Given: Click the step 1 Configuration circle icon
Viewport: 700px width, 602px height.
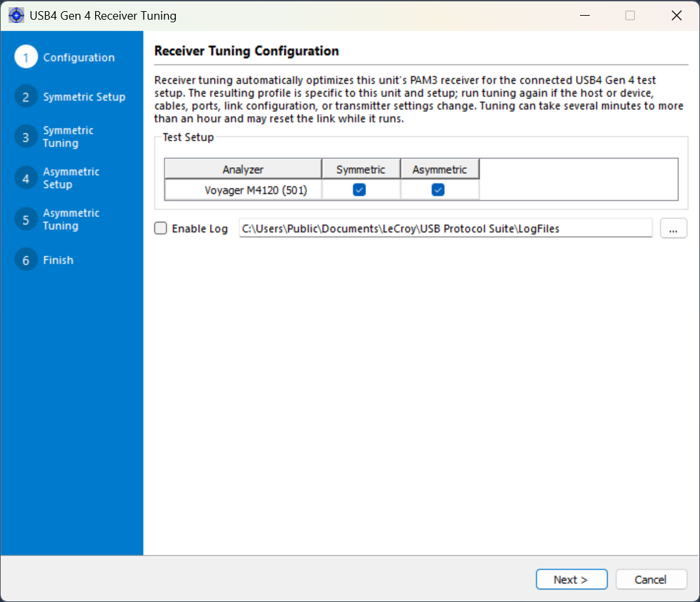Looking at the screenshot, I should point(26,57).
